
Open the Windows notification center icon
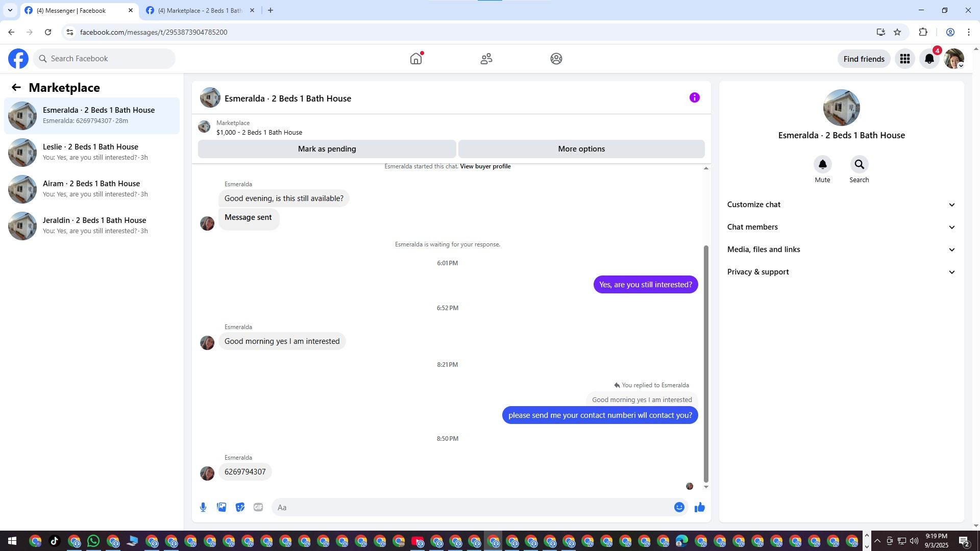pos(964,541)
